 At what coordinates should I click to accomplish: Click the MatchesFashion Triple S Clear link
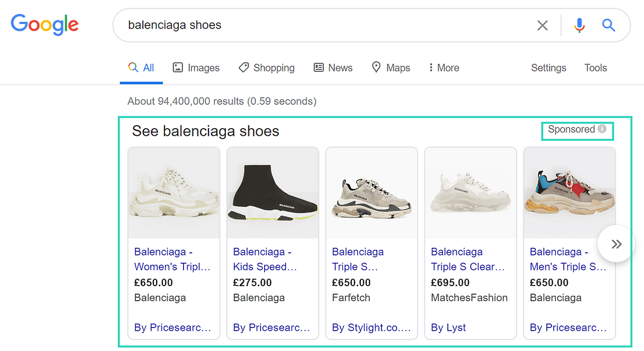pyautogui.click(x=467, y=259)
